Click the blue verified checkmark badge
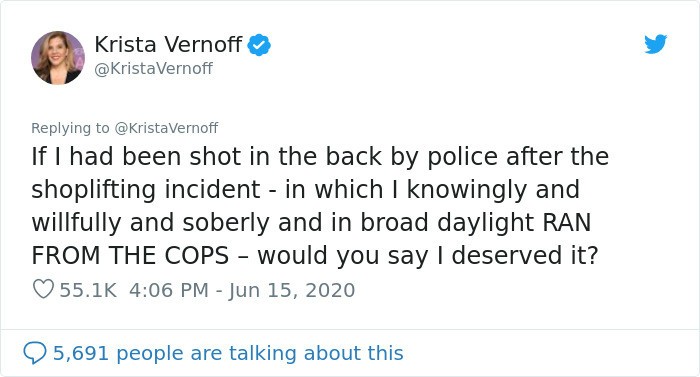 coord(259,45)
